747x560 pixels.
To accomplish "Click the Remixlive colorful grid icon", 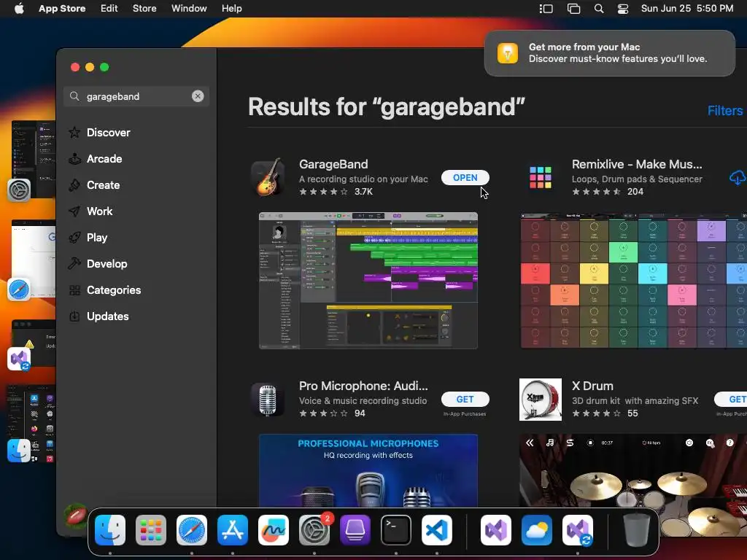I will (x=541, y=178).
